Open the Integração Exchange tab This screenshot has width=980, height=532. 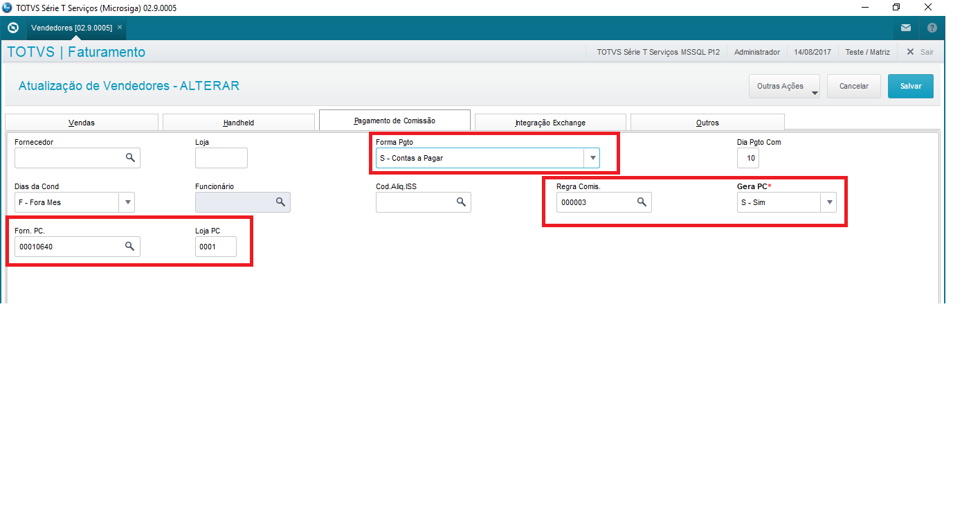(550, 123)
